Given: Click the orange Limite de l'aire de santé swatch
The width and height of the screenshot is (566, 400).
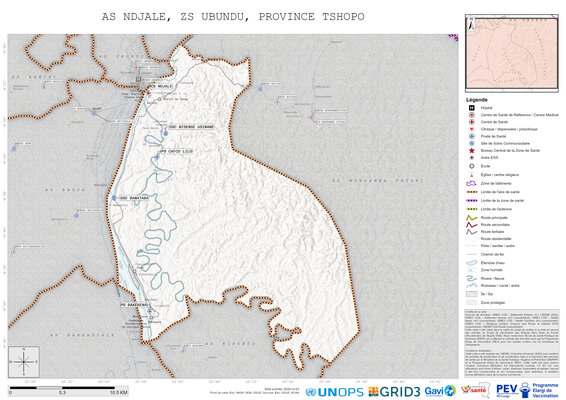Looking at the screenshot, I should 471,192.
